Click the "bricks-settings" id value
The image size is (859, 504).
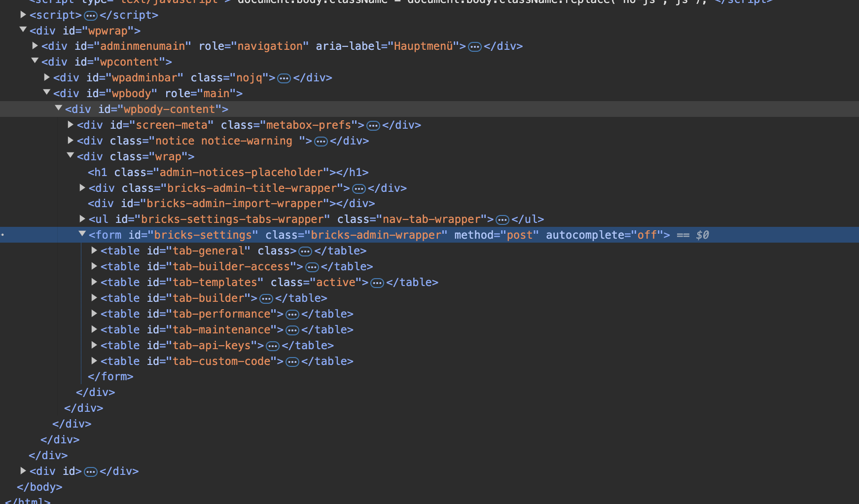(203, 235)
